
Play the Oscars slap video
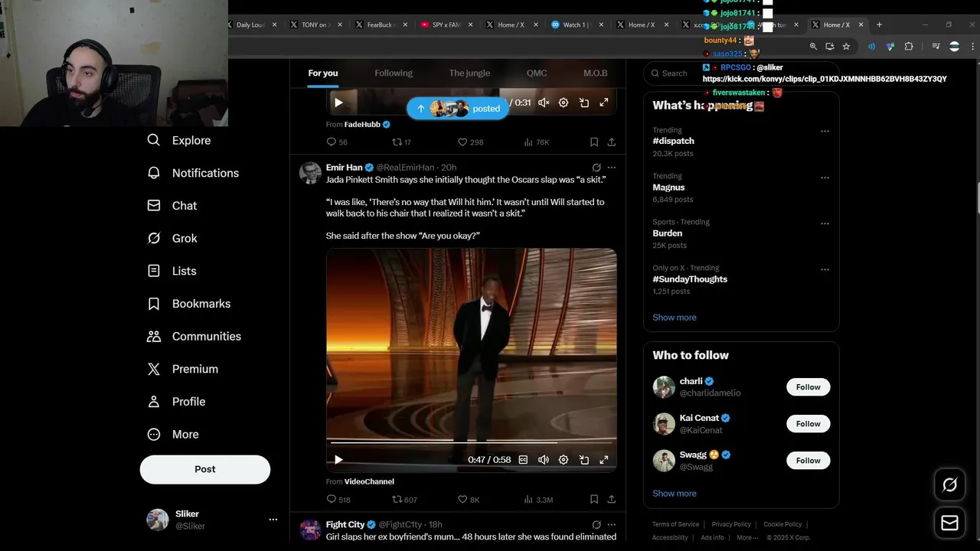[x=338, y=460]
